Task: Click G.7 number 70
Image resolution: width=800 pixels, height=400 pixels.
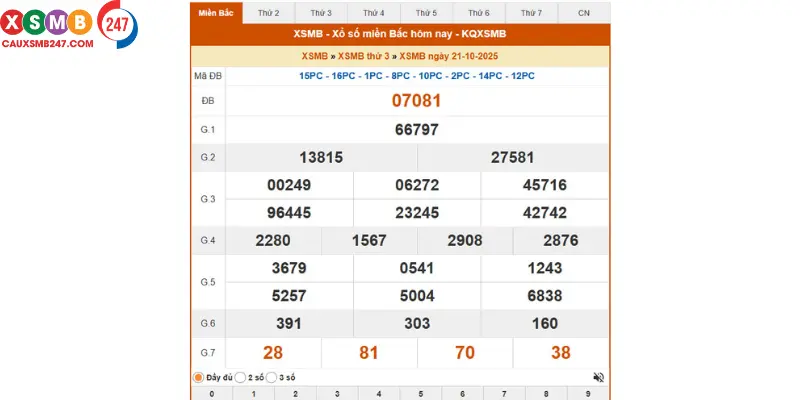Action: click(465, 353)
